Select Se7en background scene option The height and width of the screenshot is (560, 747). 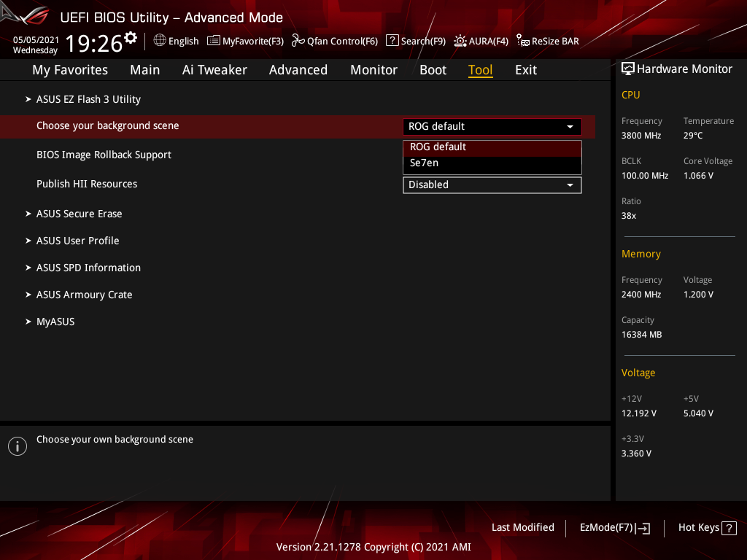click(x=492, y=163)
